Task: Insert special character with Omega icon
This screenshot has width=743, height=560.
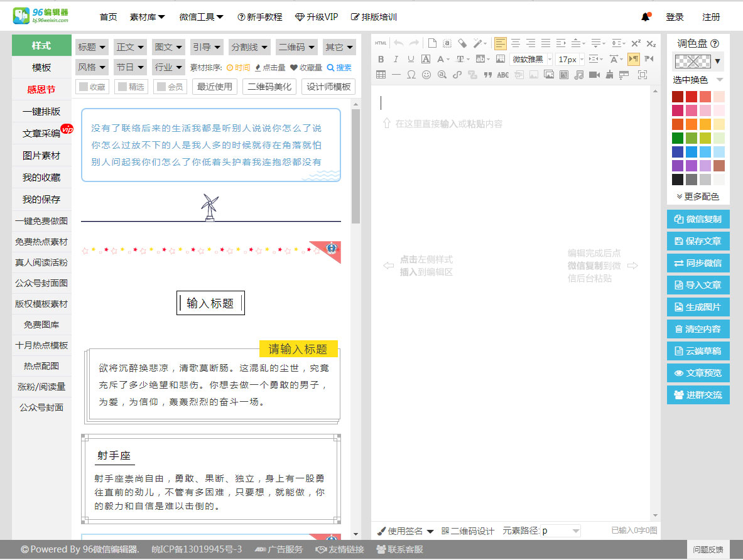Action: click(411, 75)
